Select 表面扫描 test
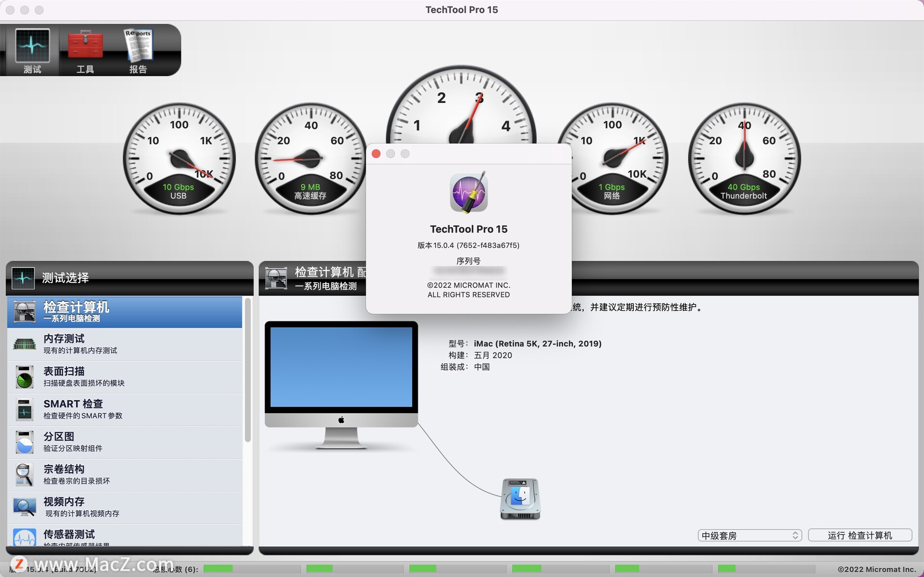Viewport: 924px width, 577px height. tap(125, 377)
